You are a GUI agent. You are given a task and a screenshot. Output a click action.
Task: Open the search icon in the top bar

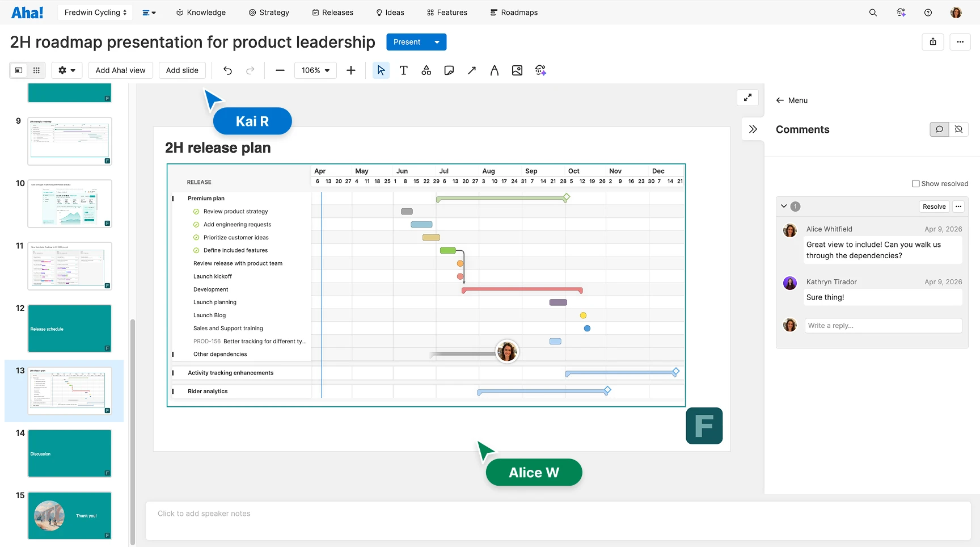873,12
